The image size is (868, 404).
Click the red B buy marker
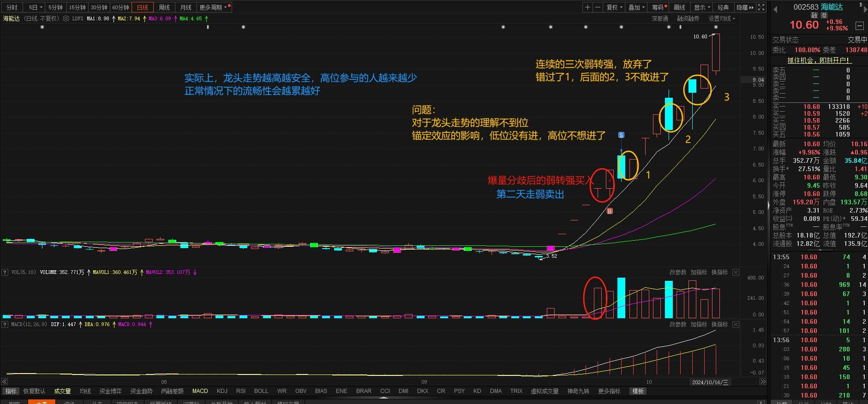610,211
